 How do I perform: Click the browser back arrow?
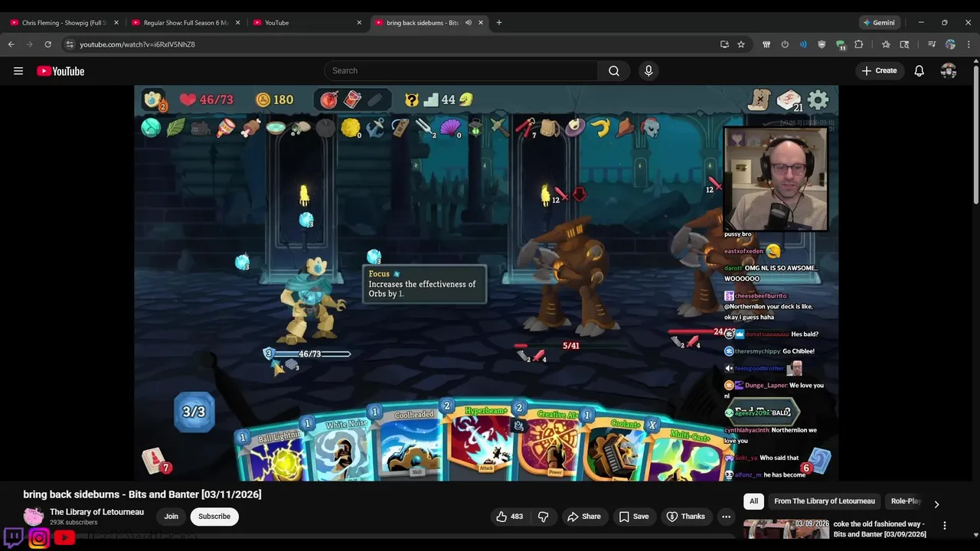[11, 44]
